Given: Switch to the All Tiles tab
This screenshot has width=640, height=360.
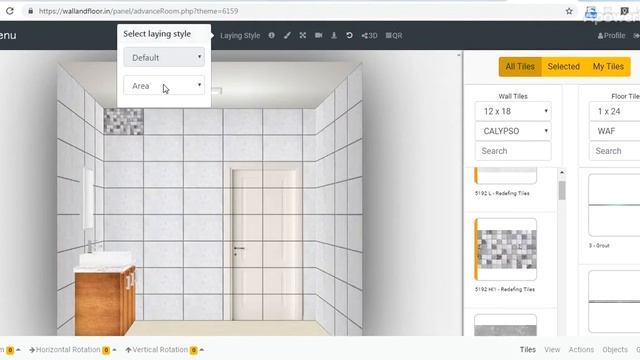Looking at the screenshot, I should 520,67.
